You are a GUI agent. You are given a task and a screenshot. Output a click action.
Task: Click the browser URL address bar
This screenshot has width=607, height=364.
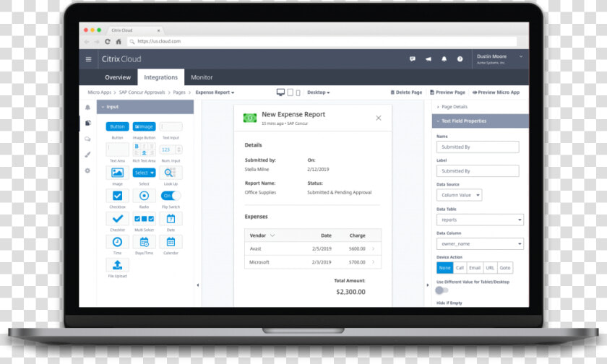[322, 41]
